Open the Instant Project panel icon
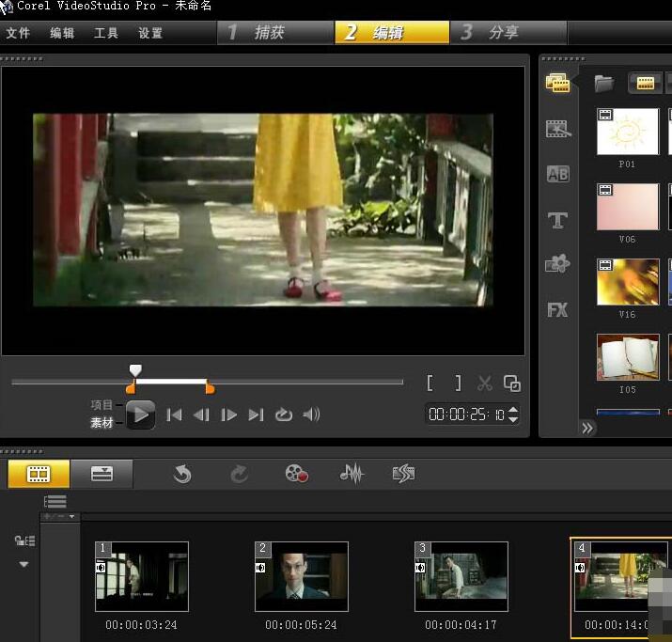 pos(558,129)
